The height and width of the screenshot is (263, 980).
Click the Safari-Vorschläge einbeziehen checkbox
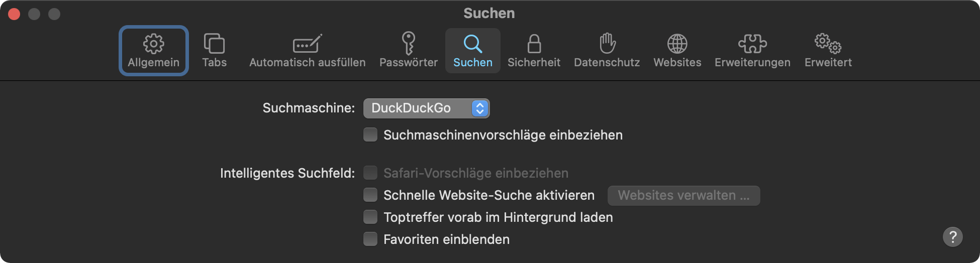pyautogui.click(x=370, y=173)
